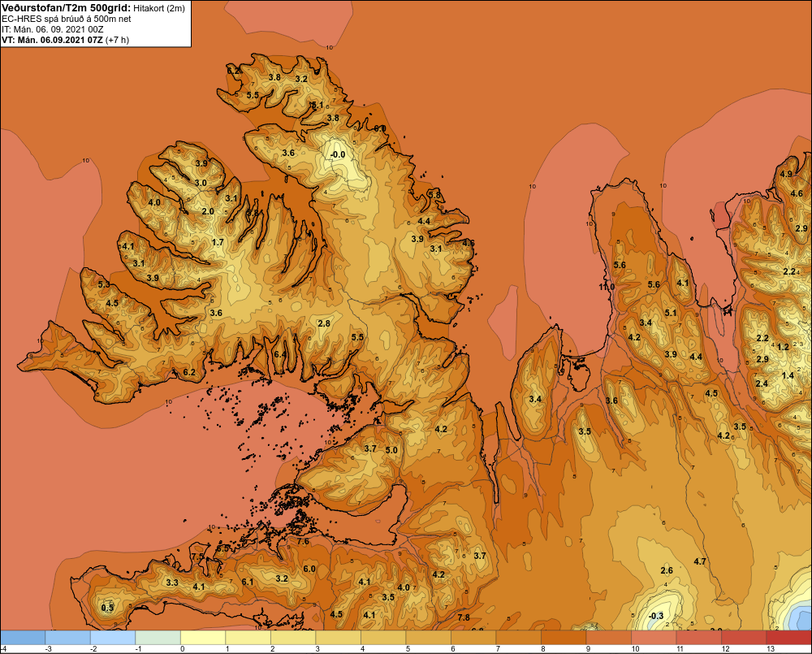812x654 pixels.
Task: Click the 1.7 temperature value
Action: pyautogui.click(x=218, y=242)
